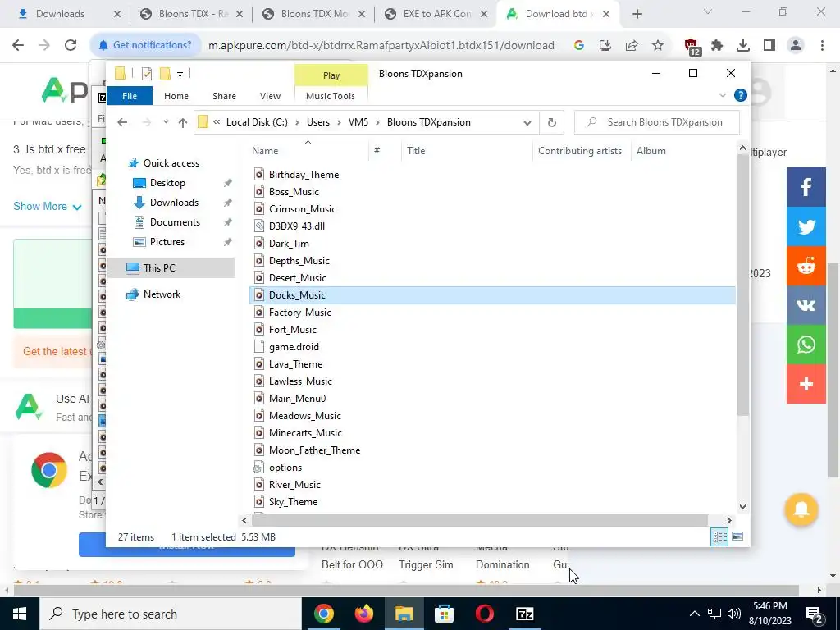Image resolution: width=840 pixels, height=630 pixels.
Task: Reload the APKPure page
Action: 71,45
